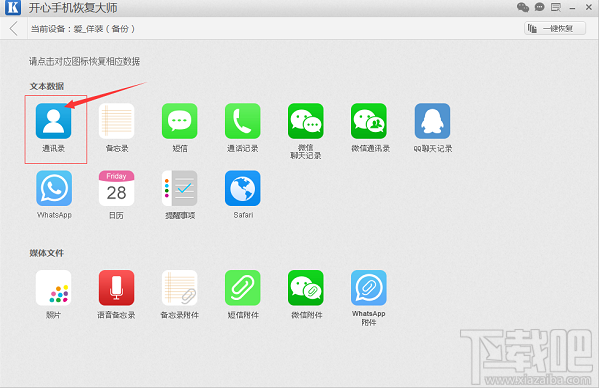Image resolution: width=600 pixels, height=390 pixels.
Task: Open the 照片 photos icon
Action: (x=54, y=288)
